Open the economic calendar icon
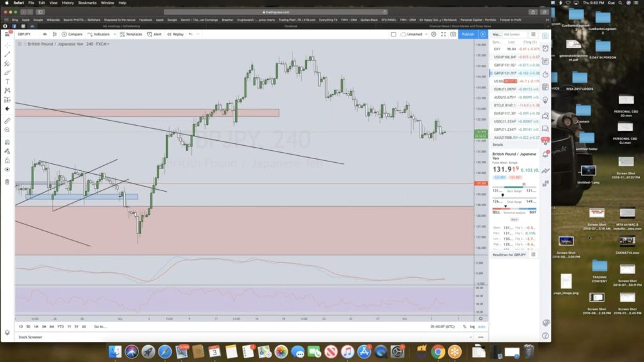The height and width of the screenshot is (362, 644). point(545,87)
